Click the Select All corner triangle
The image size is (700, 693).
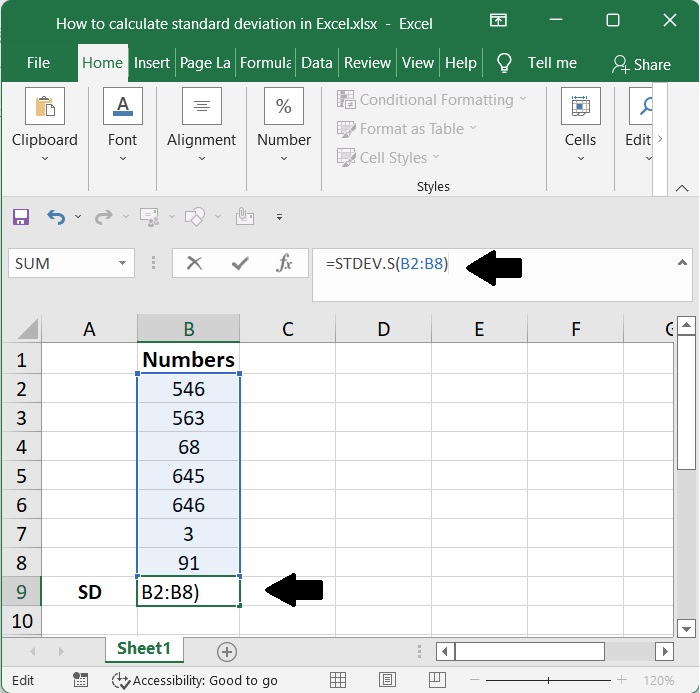pos(28,330)
